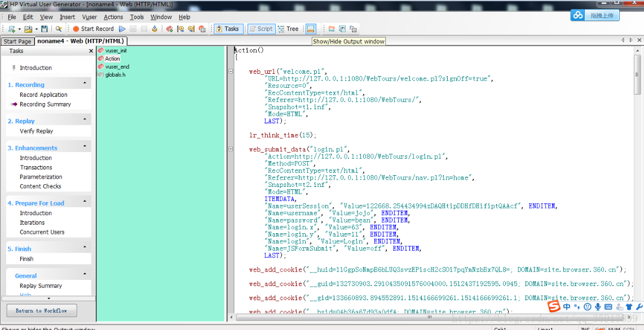Image resolution: width=644 pixels, height=330 pixels.
Task: Click the tab strip scroll-right arrow
Action: 631,40
